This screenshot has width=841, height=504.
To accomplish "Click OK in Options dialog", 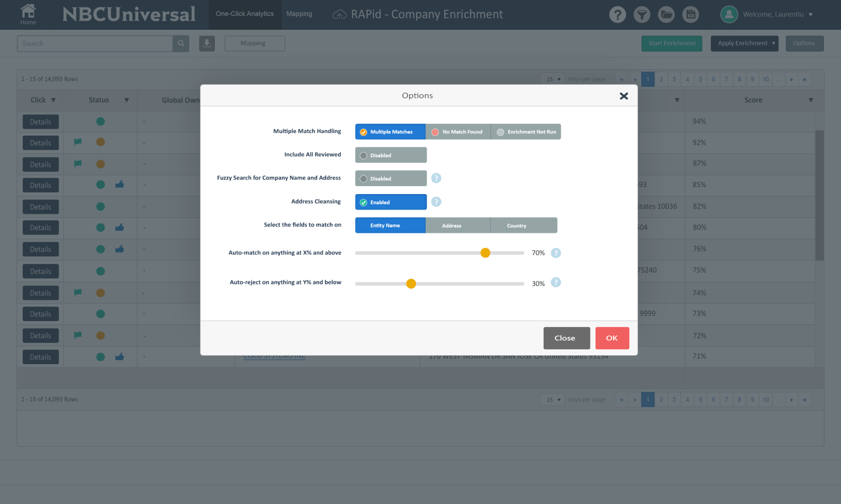I will (x=612, y=338).
